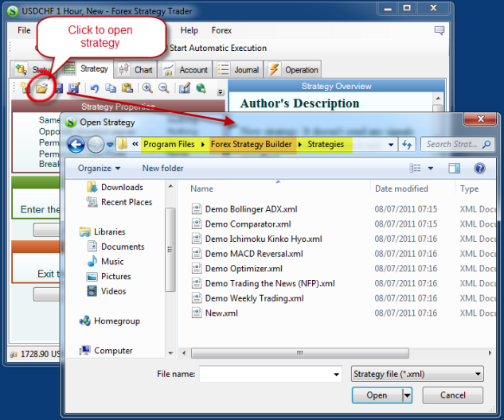This screenshot has height=420, width=504.
Task: Switch to the Strategy tab
Action: coord(87,68)
